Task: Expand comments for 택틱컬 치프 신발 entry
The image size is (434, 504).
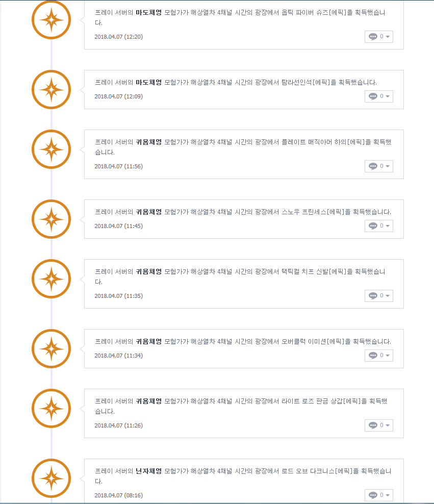Action: pyautogui.click(x=379, y=296)
